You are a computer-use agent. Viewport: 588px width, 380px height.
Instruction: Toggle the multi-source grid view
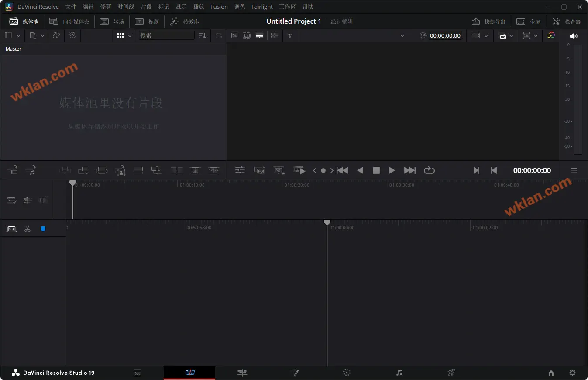click(275, 35)
